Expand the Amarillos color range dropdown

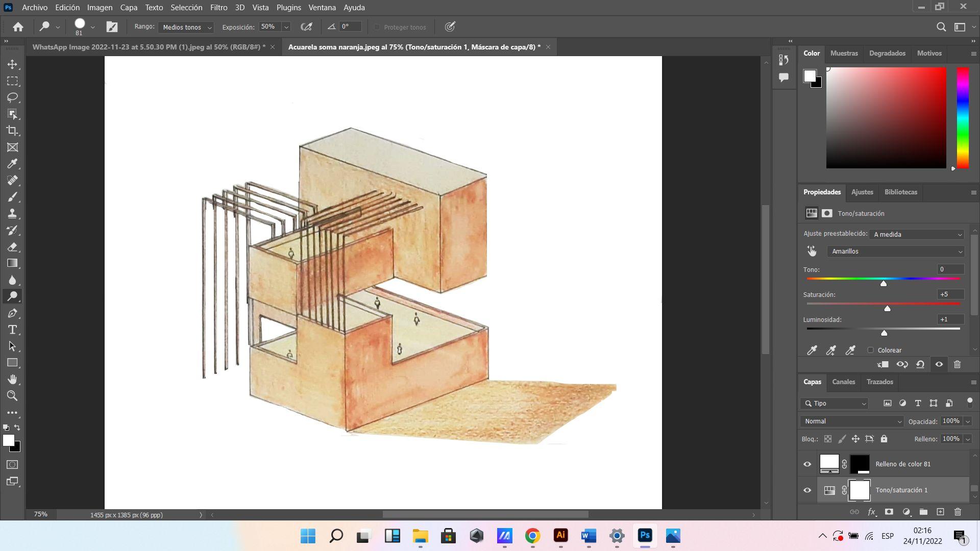click(896, 251)
